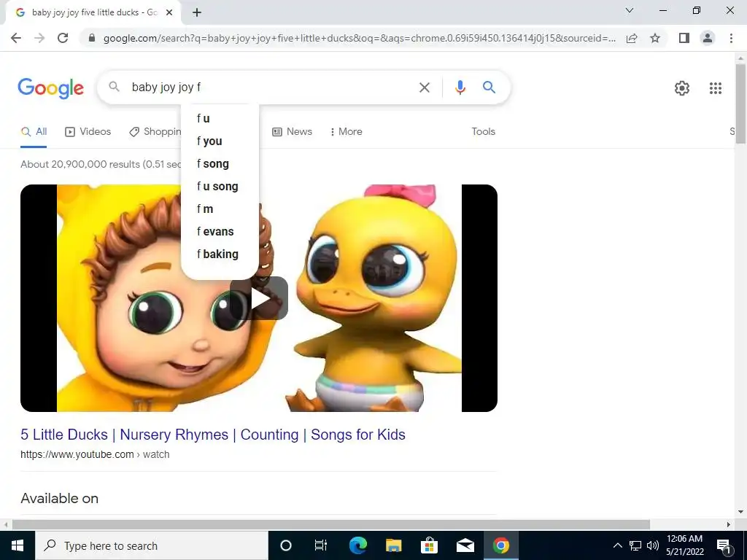The image size is (747, 560).
Task: Click the vertical page scrollbar
Action: [x=740, y=103]
